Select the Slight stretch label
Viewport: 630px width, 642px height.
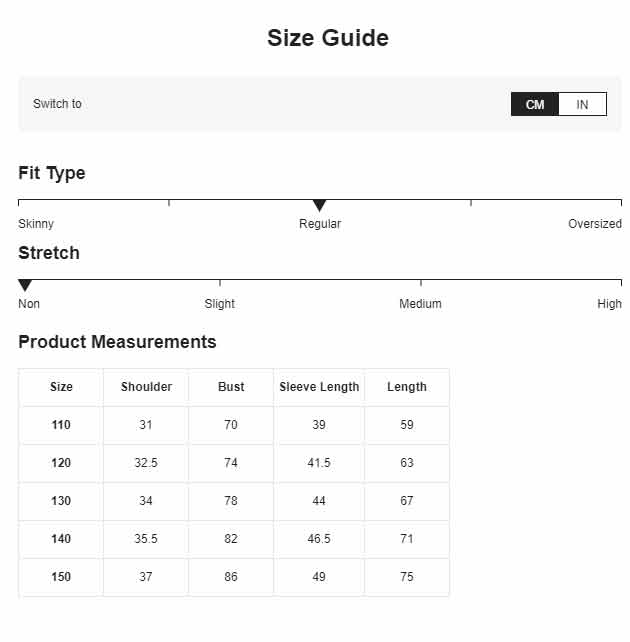[x=219, y=303]
